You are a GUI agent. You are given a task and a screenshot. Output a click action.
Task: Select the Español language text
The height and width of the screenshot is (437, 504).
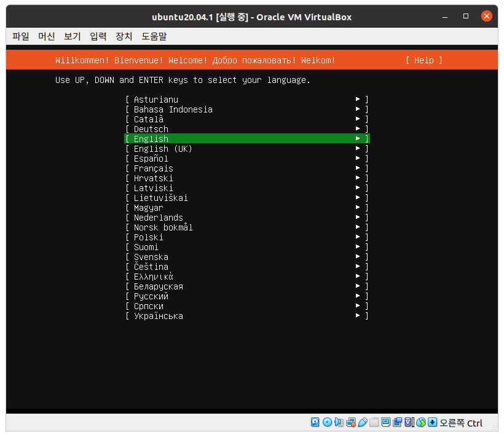tap(151, 159)
